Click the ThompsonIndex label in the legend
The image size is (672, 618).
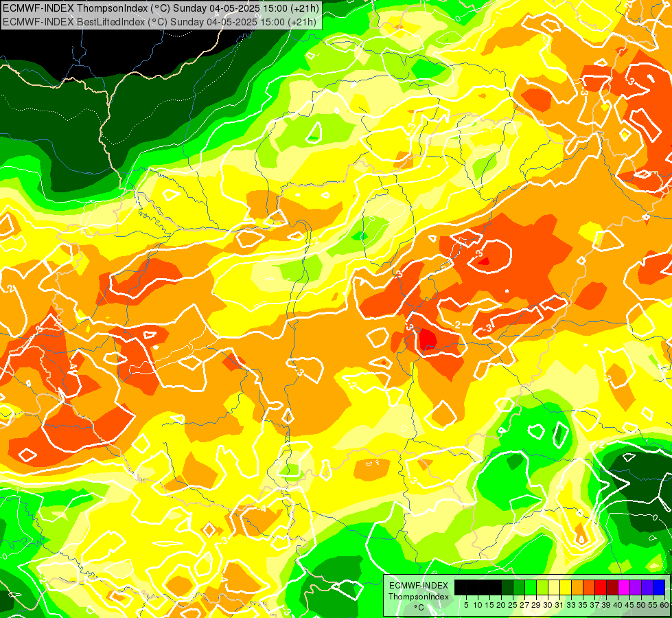[419, 597]
